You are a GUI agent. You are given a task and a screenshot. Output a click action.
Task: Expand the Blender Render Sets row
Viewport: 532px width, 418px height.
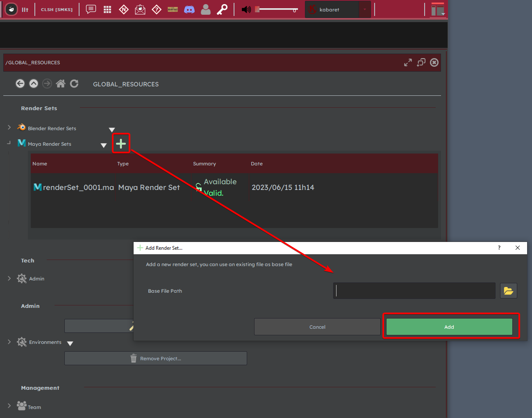tap(9, 127)
